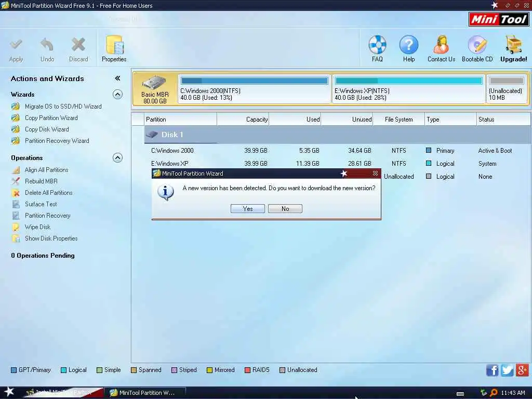Open the Google Plus icon
Image resolution: width=532 pixels, height=399 pixels.
pyautogui.click(x=522, y=370)
